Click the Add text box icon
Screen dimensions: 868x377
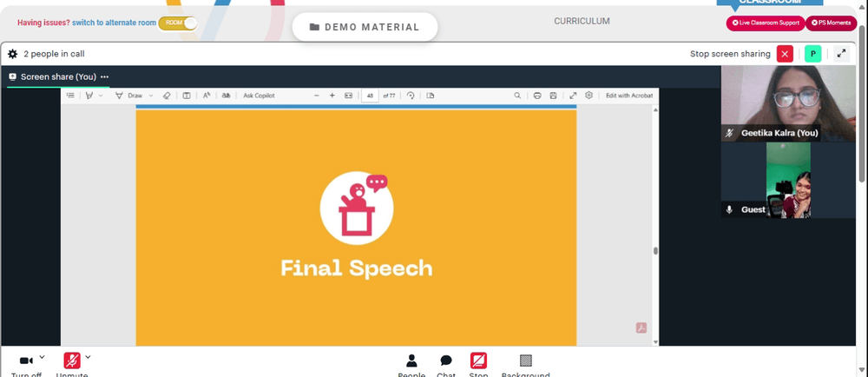pos(187,96)
